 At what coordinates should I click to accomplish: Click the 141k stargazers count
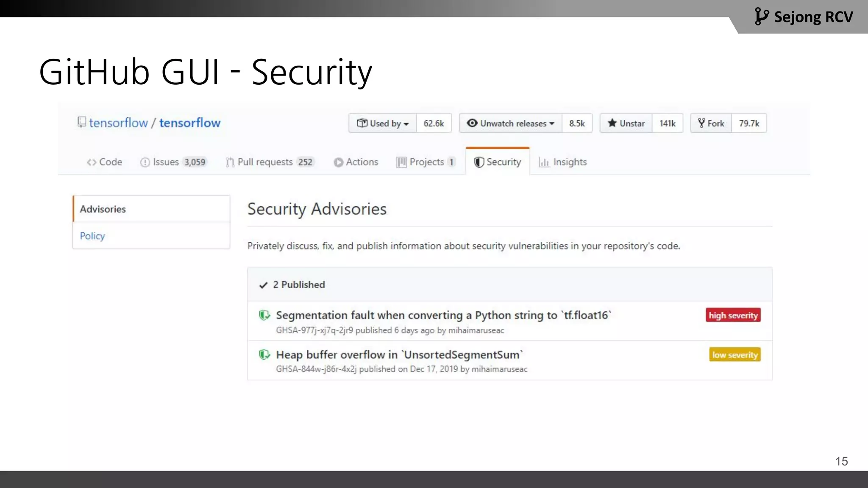coord(668,123)
